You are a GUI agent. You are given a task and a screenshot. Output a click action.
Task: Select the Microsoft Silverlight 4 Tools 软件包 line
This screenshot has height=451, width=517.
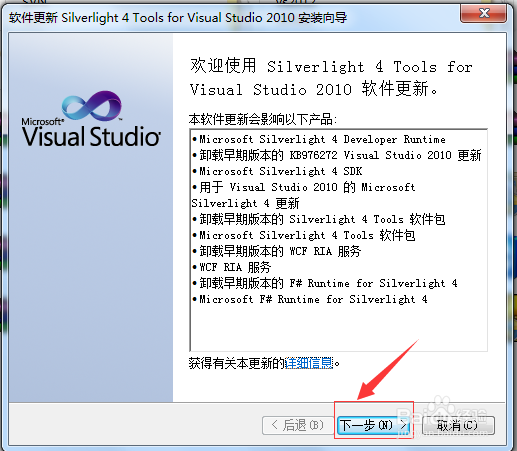304,235
